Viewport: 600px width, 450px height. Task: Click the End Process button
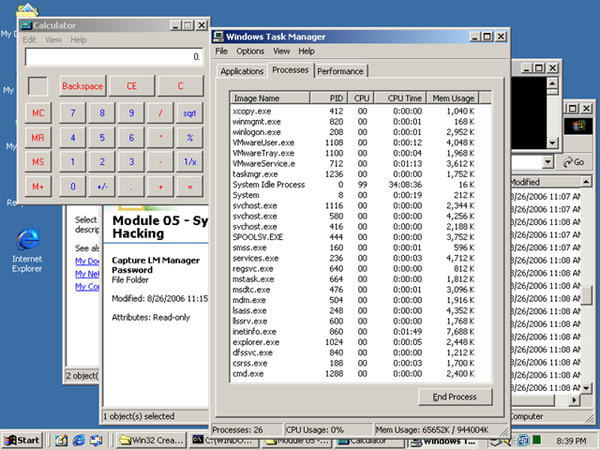(455, 397)
